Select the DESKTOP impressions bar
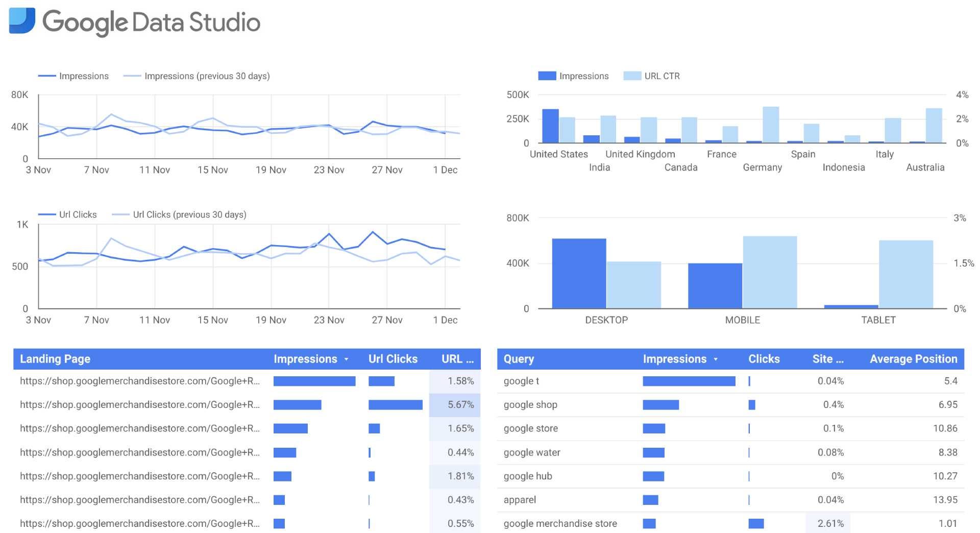This screenshot has width=980, height=533. click(579, 273)
